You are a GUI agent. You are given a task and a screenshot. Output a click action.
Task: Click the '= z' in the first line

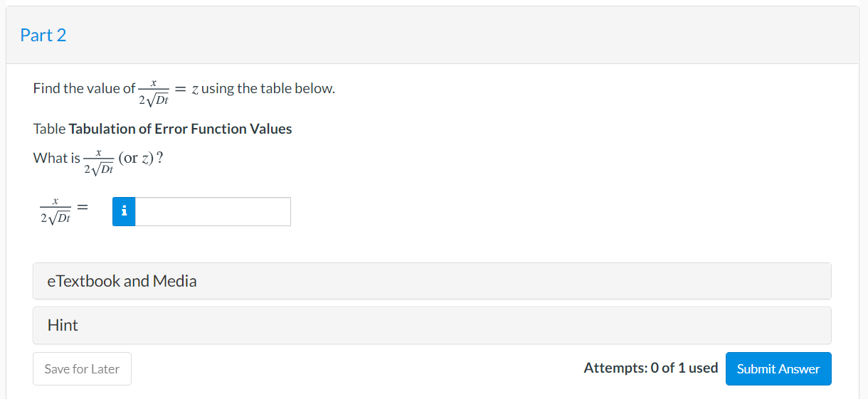tap(186, 89)
